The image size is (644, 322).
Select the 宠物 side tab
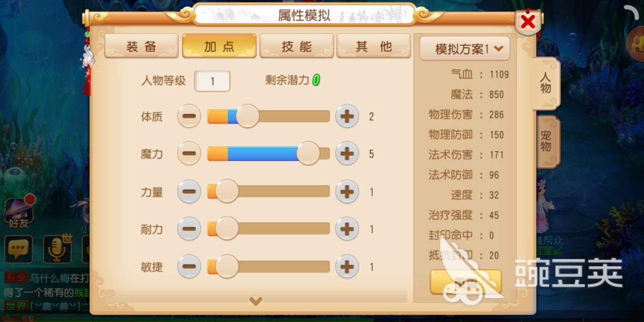pyautogui.click(x=546, y=141)
